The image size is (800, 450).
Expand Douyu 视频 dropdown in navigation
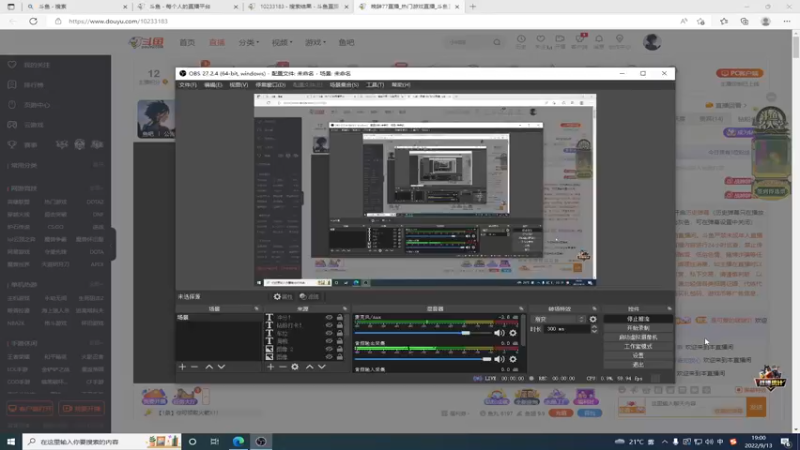282,42
